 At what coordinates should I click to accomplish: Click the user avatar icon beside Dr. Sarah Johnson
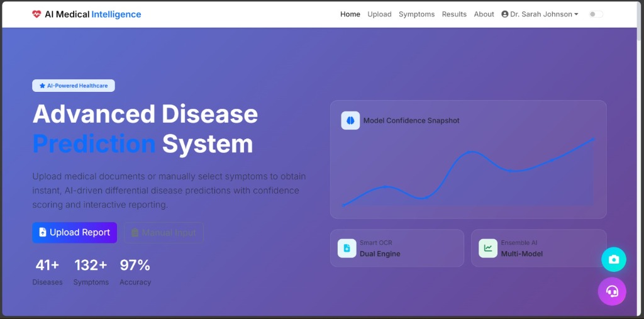505,14
